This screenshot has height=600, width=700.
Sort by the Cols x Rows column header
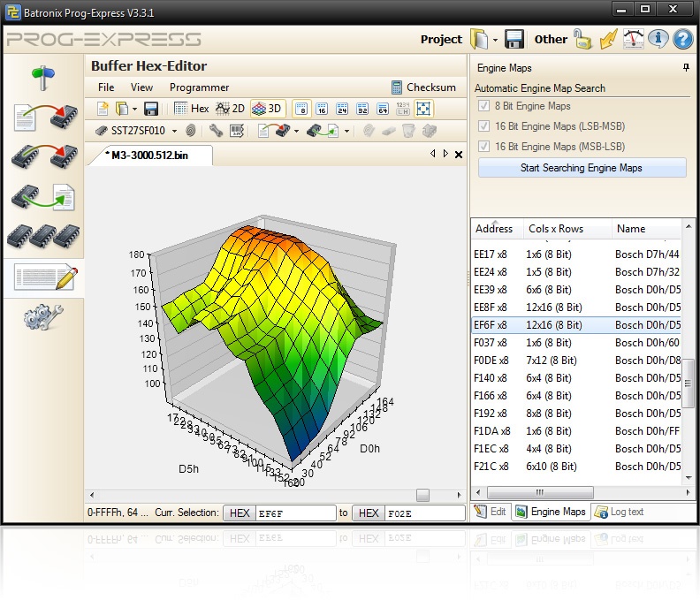click(567, 229)
